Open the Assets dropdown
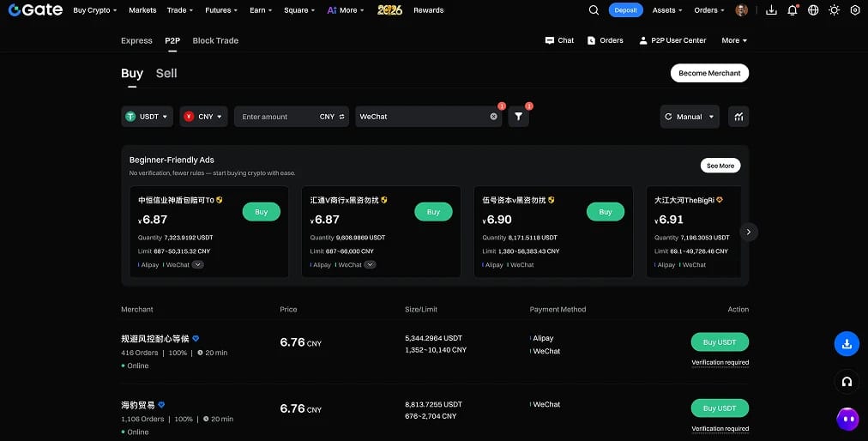This screenshot has width=868, height=441. pyautogui.click(x=667, y=10)
